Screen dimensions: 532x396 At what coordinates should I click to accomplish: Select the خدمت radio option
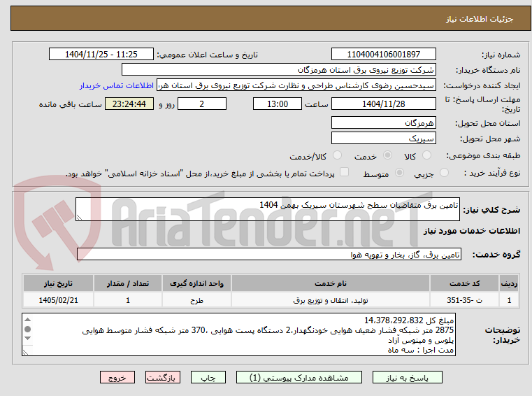(x=387, y=155)
